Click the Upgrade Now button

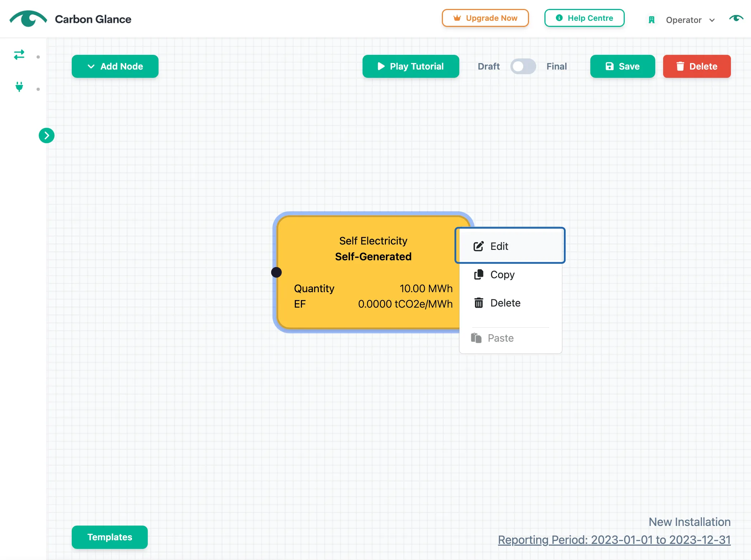pyautogui.click(x=485, y=18)
